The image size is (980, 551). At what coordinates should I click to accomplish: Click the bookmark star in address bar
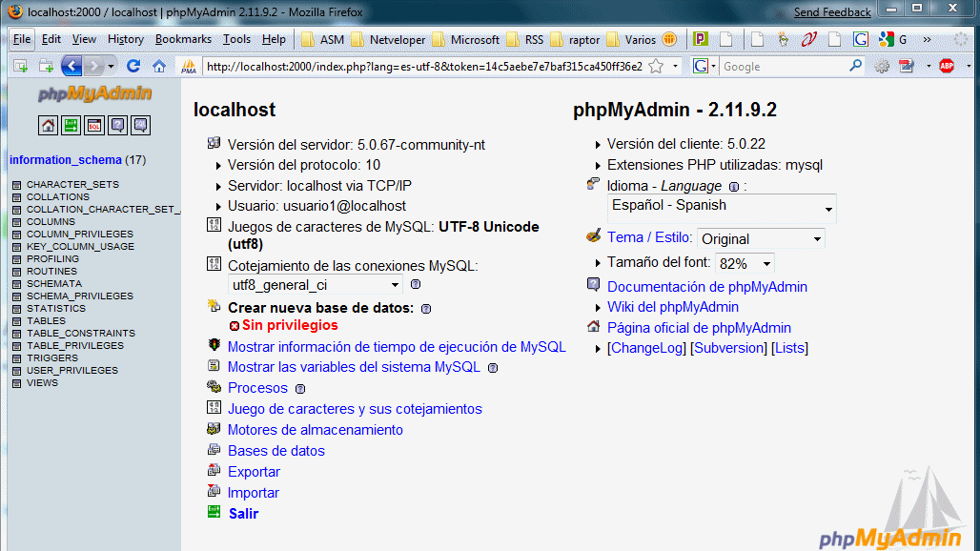click(x=656, y=66)
